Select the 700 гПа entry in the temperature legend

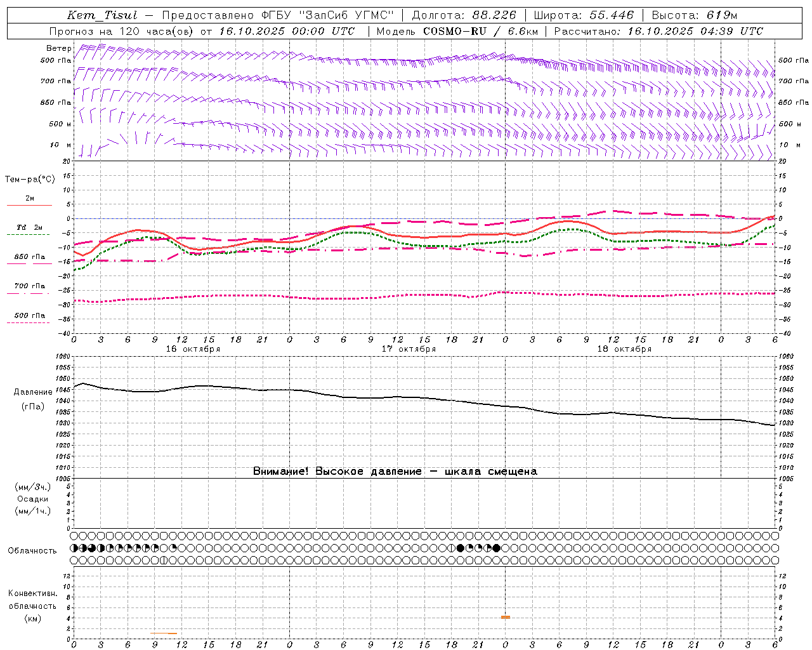(x=30, y=286)
